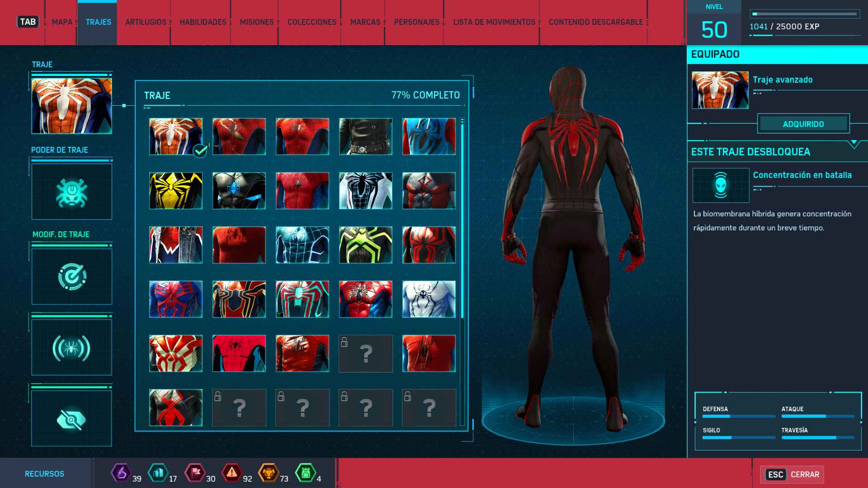Select the first locked suit in the bottom row
Viewport: 868px width, 488px height.
point(239,408)
